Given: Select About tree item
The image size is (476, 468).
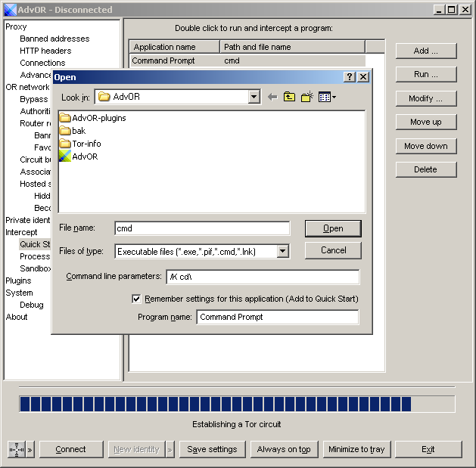Looking at the screenshot, I should (17, 317).
